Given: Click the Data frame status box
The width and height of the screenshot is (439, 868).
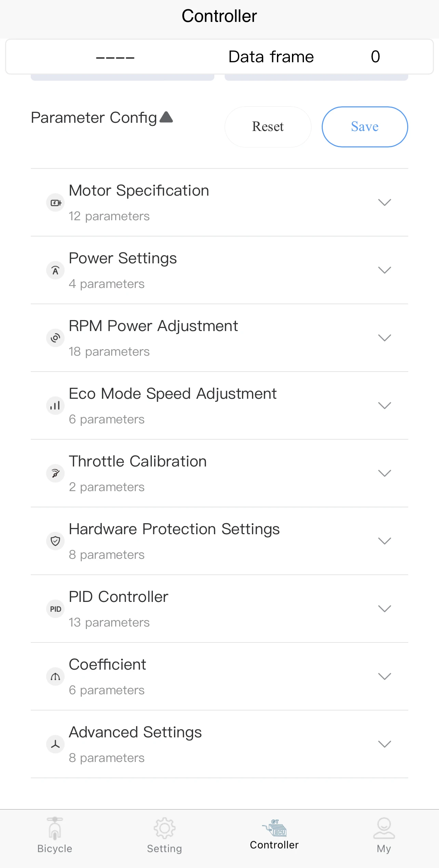Looking at the screenshot, I should (x=219, y=57).
